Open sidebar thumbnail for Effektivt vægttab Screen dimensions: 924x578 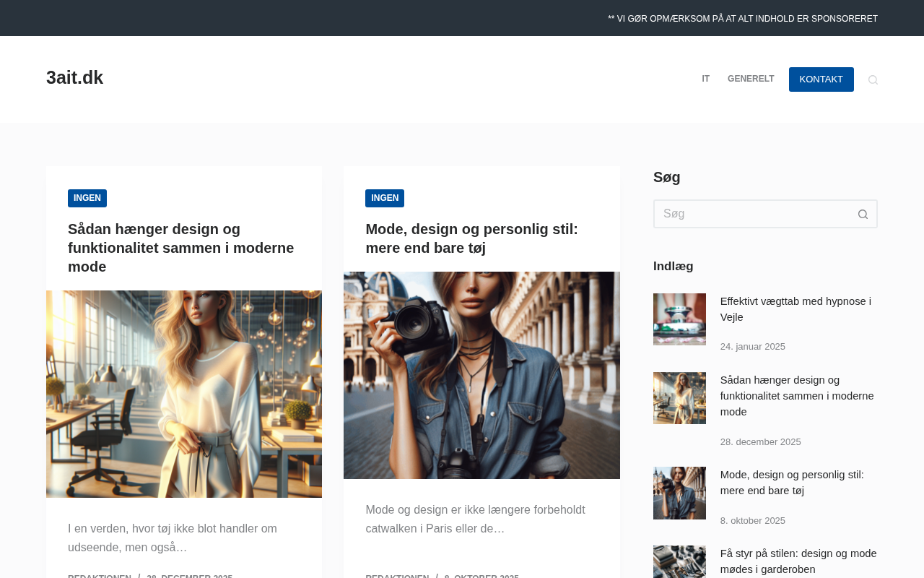point(679,319)
